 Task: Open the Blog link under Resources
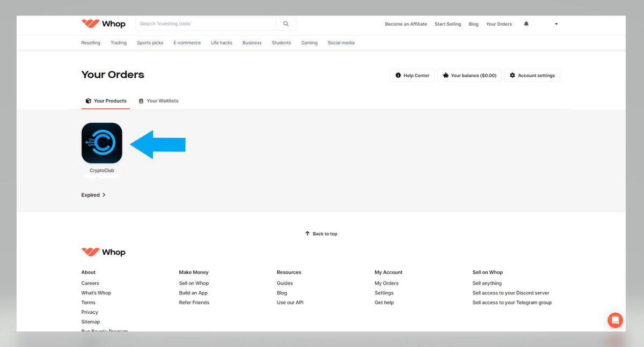point(282,293)
